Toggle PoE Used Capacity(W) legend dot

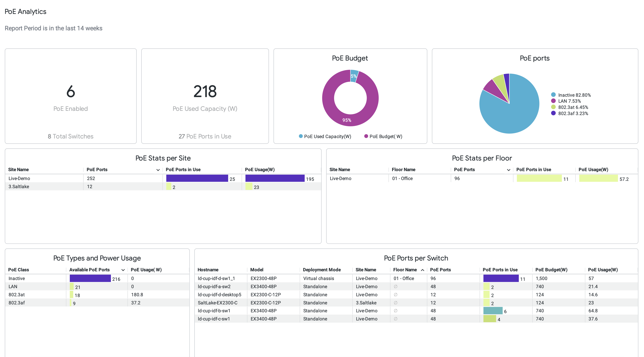point(301,136)
